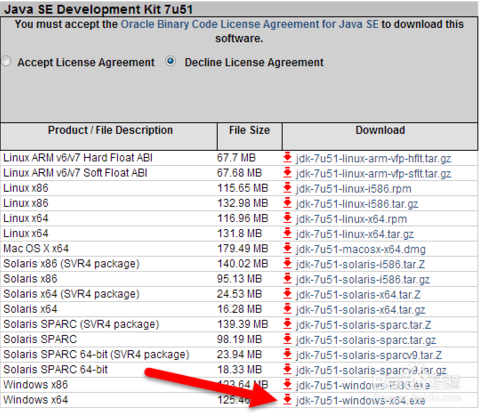480x413 pixels.
Task: Select the Windows x86 row label
Action: pyautogui.click(x=36, y=385)
